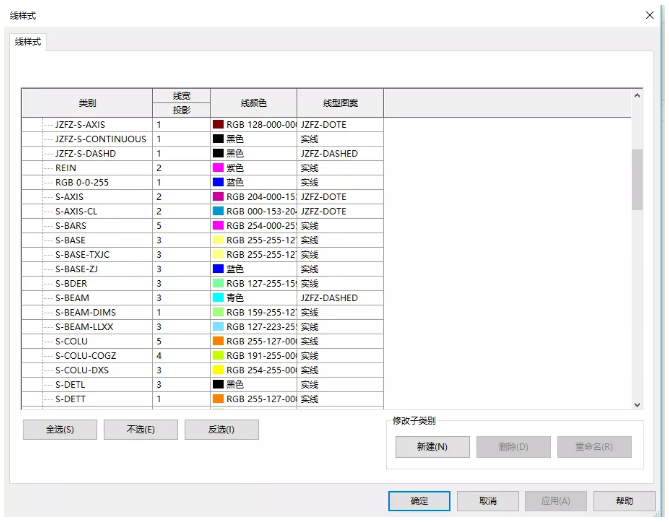
Task: Edit line weight 2 for REIN
Action: 181,168
